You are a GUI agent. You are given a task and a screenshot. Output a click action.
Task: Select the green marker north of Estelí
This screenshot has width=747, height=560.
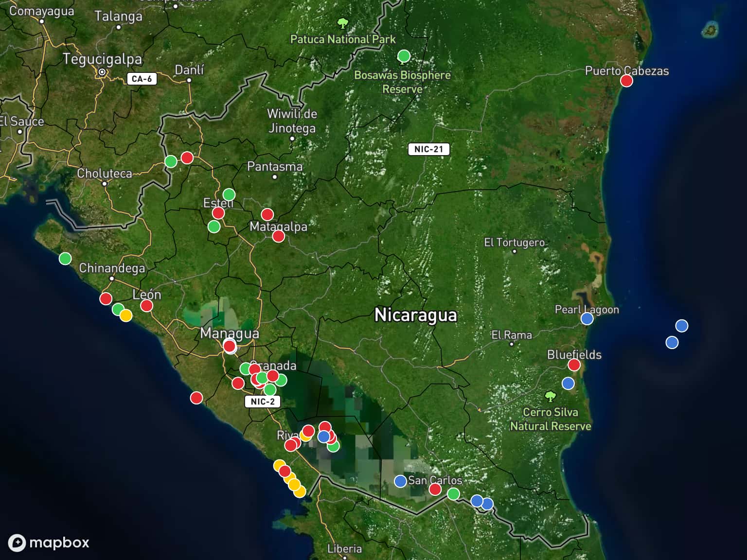[x=229, y=195]
